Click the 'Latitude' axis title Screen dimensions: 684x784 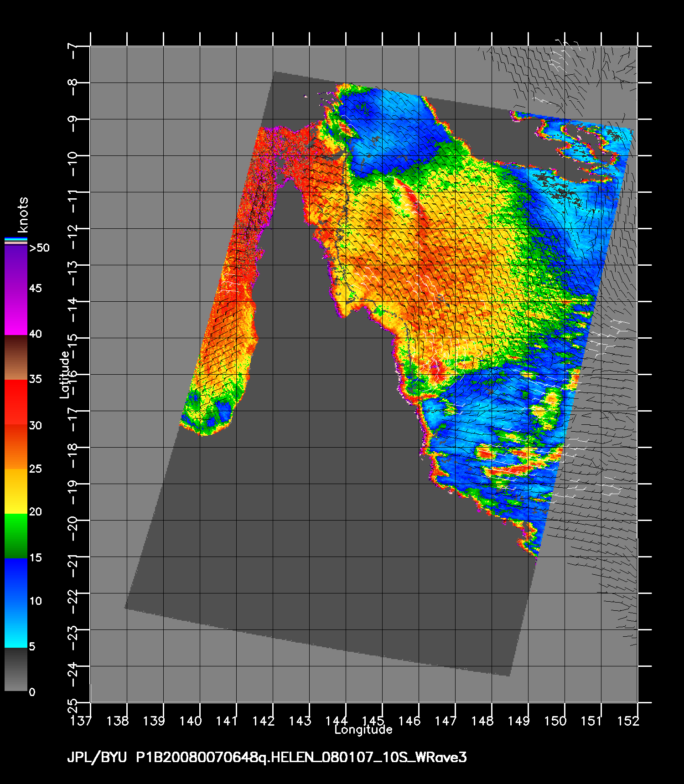tap(65, 375)
